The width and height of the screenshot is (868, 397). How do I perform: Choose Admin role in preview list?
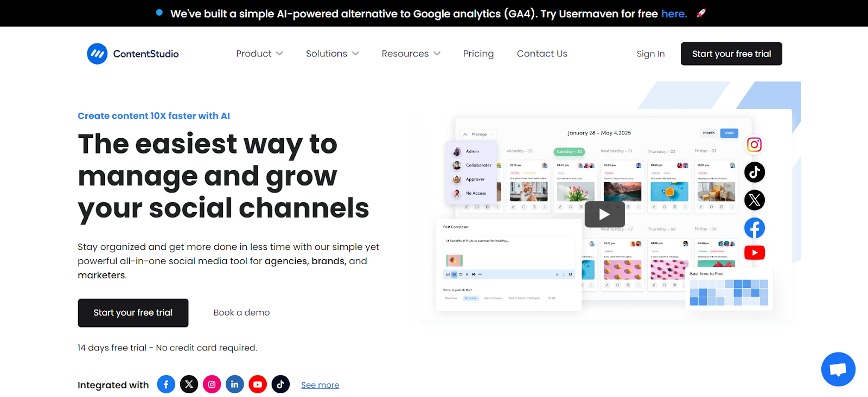[x=471, y=151]
